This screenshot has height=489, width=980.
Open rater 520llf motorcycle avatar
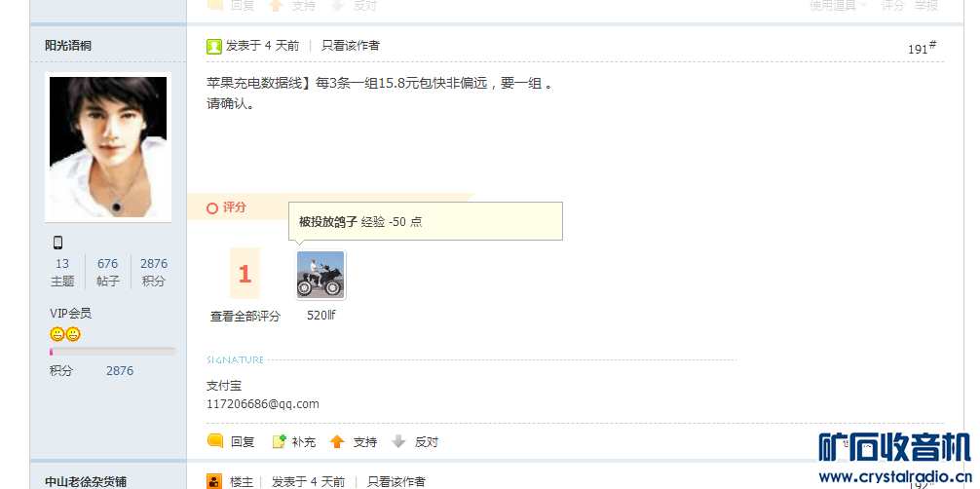[x=320, y=275]
